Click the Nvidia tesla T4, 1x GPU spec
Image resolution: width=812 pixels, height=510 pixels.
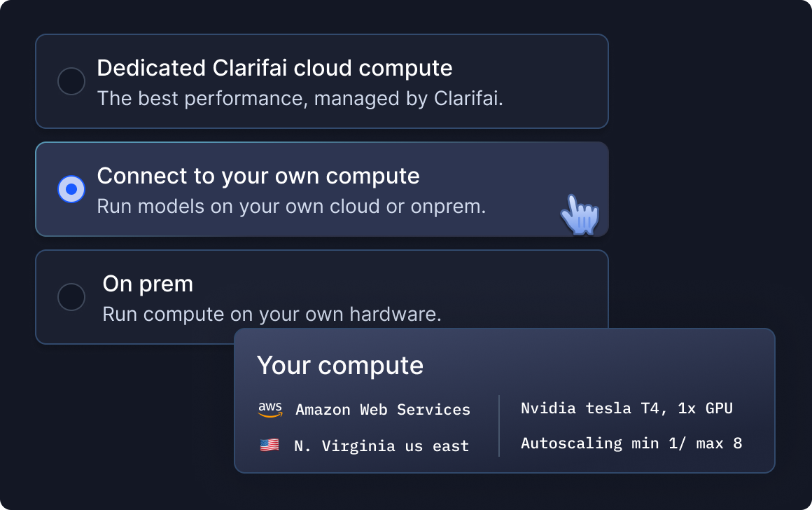click(x=627, y=408)
